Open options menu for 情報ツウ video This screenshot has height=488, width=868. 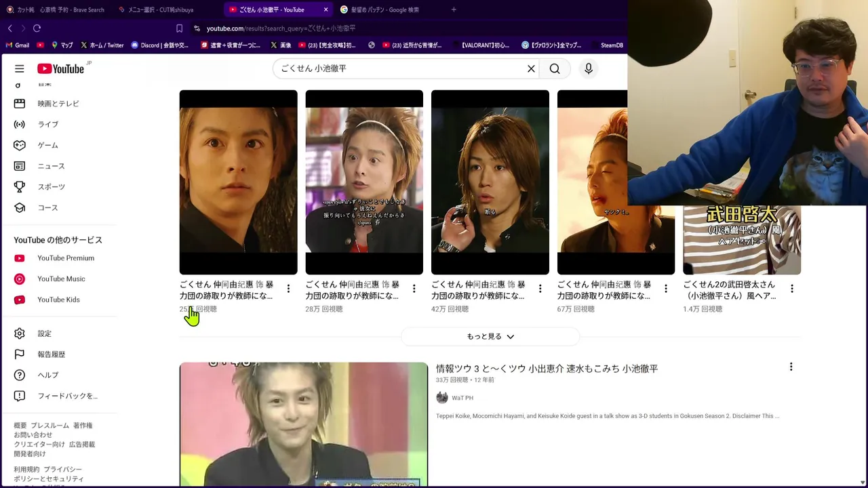click(791, 367)
